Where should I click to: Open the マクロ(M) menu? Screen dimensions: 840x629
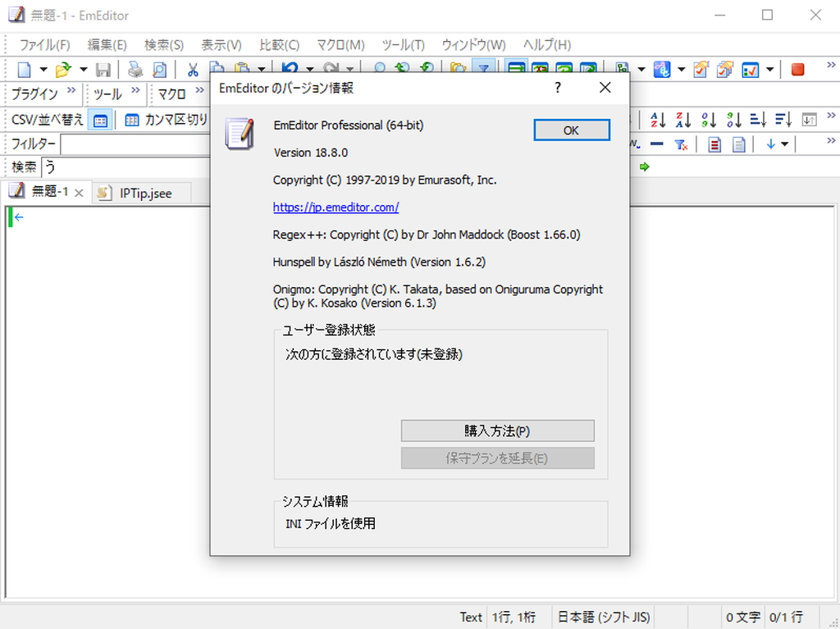(x=340, y=44)
